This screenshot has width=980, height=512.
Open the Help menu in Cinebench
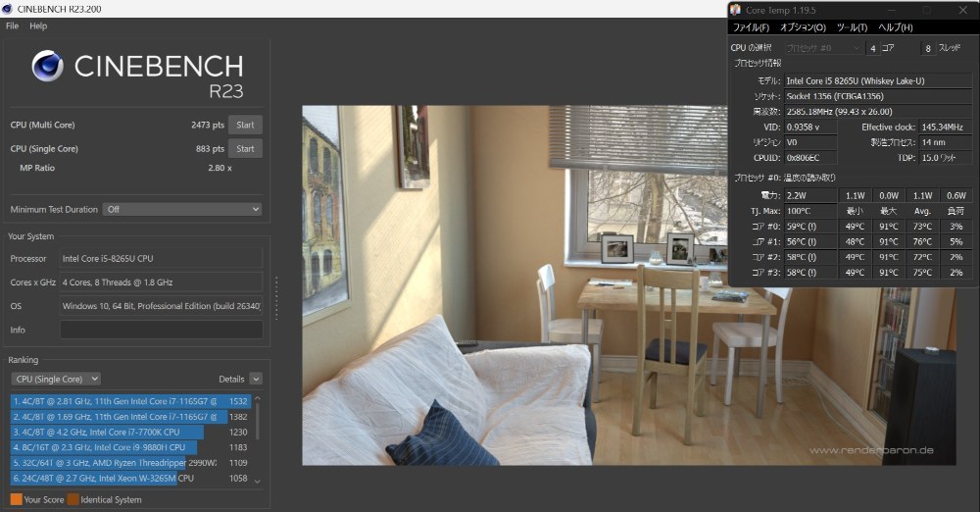pyautogui.click(x=38, y=26)
